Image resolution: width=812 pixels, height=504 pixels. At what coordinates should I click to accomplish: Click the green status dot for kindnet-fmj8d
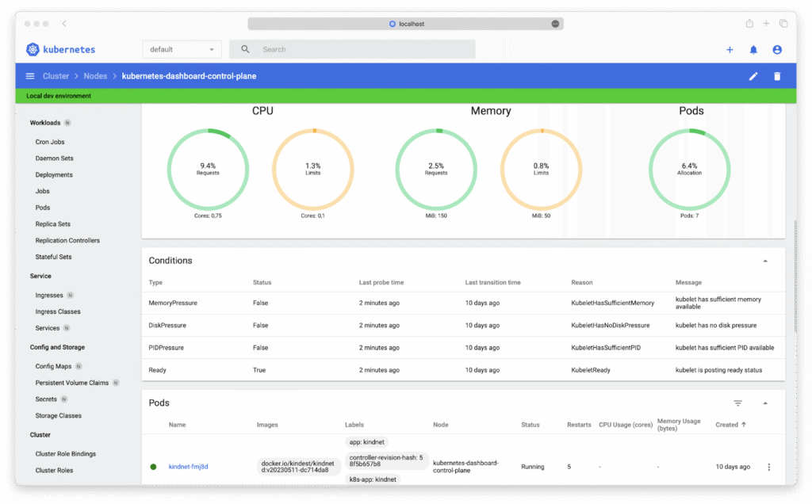153,467
